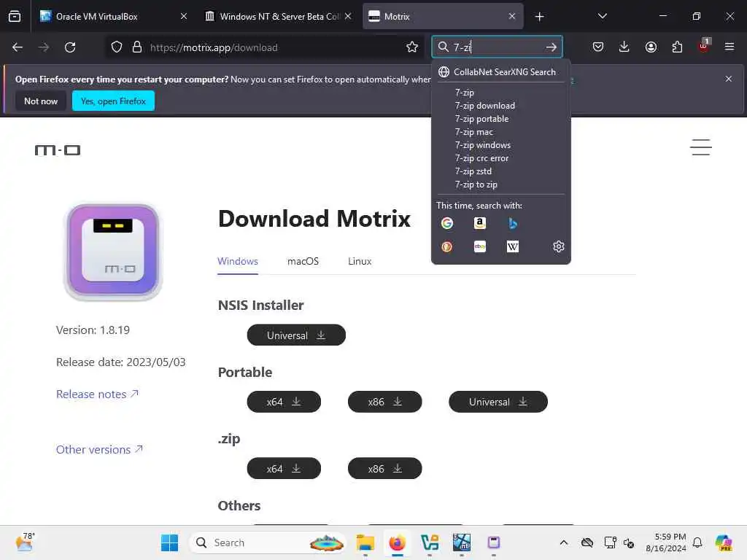Open a new browser tab
Image resolution: width=747 pixels, height=560 pixels.
tap(539, 17)
